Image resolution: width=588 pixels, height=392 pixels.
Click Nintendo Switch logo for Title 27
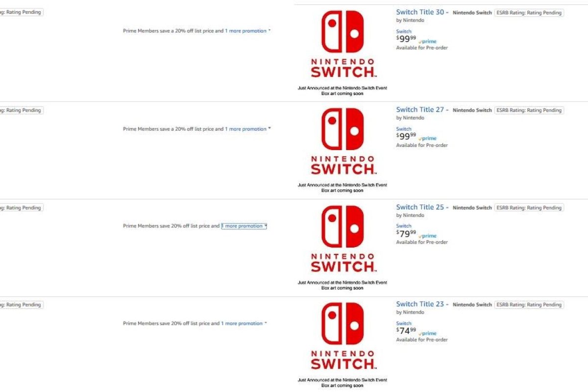click(x=343, y=142)
